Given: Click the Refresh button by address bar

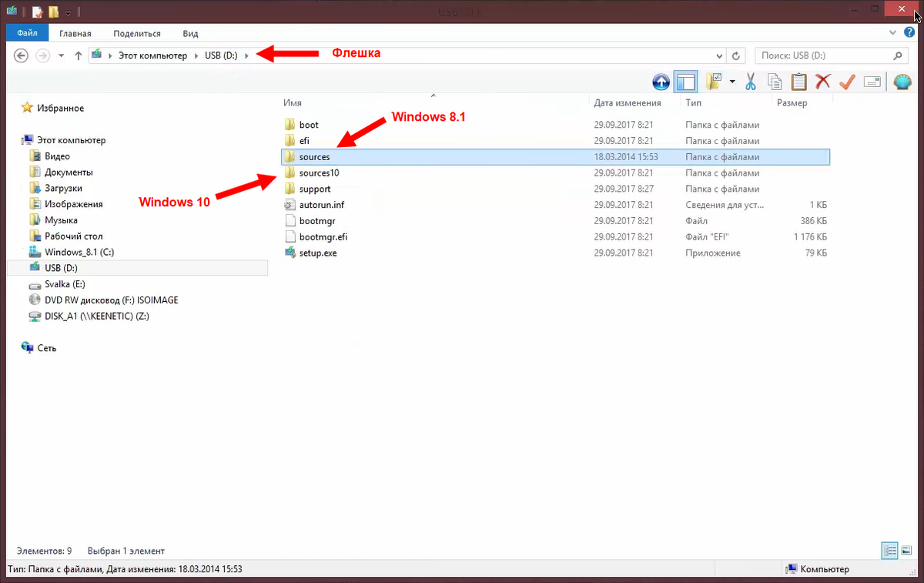Looking at the screenshot, I should [737, 55].
